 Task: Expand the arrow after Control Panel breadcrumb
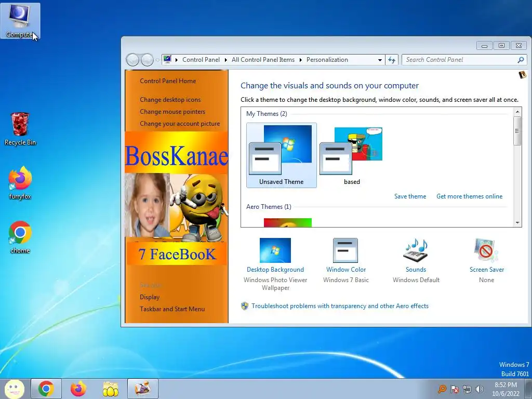[225, 60]
